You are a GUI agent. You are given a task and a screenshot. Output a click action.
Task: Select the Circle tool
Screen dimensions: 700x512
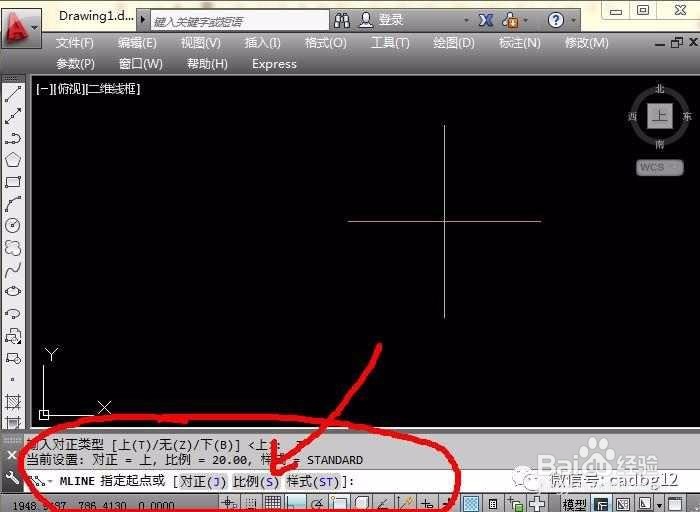pyautogui.click(x=13, y=225)
